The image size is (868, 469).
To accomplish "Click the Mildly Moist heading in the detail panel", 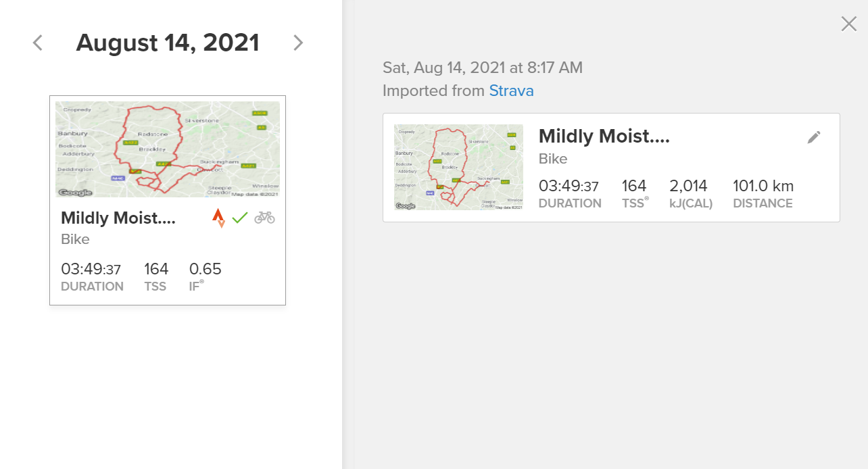I will 604,137.
